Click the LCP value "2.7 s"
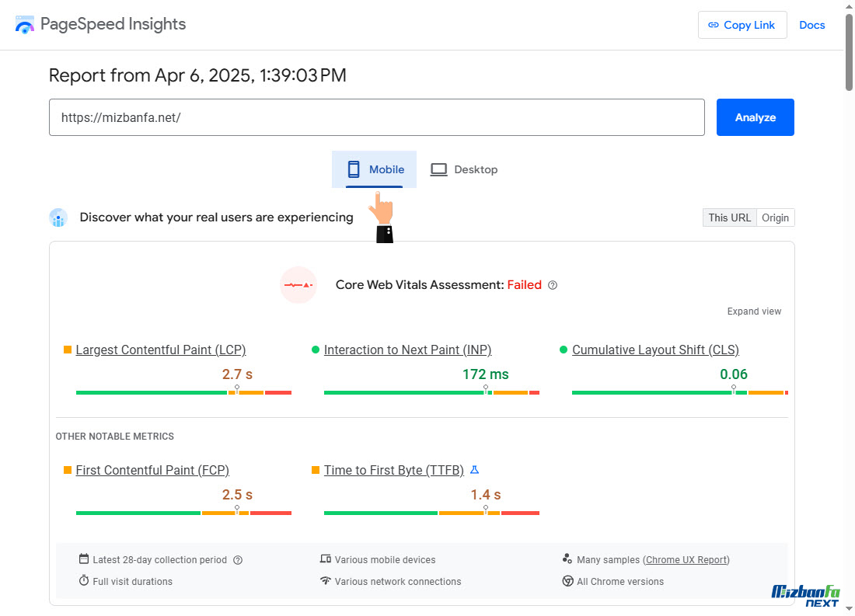 pos(237,374)
